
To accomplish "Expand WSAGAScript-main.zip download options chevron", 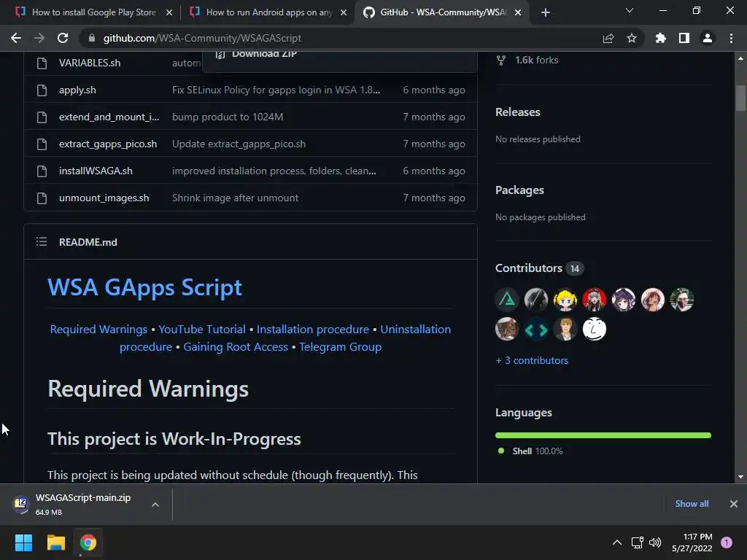I will 155,505.
